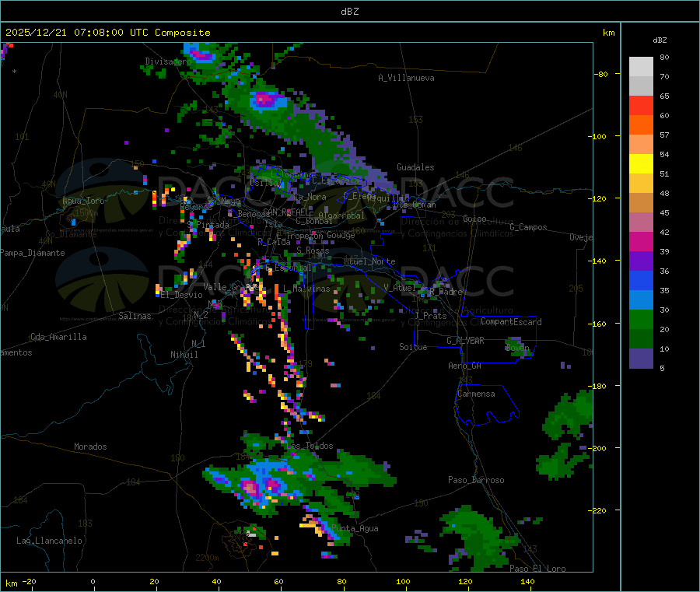700x592 pixels.
Task: Click the J_Prats label
Action: [430, 316]
